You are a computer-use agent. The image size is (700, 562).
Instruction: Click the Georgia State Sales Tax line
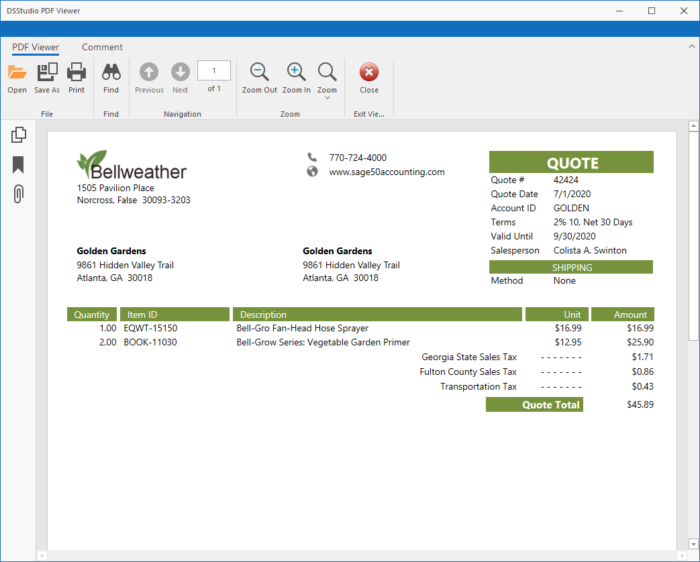click(469, 357)
